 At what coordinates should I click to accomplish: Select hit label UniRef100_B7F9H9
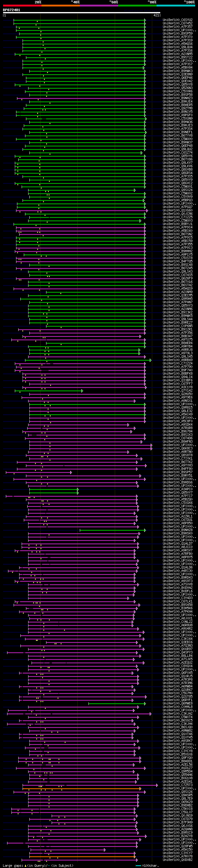(x=178, y=823)
